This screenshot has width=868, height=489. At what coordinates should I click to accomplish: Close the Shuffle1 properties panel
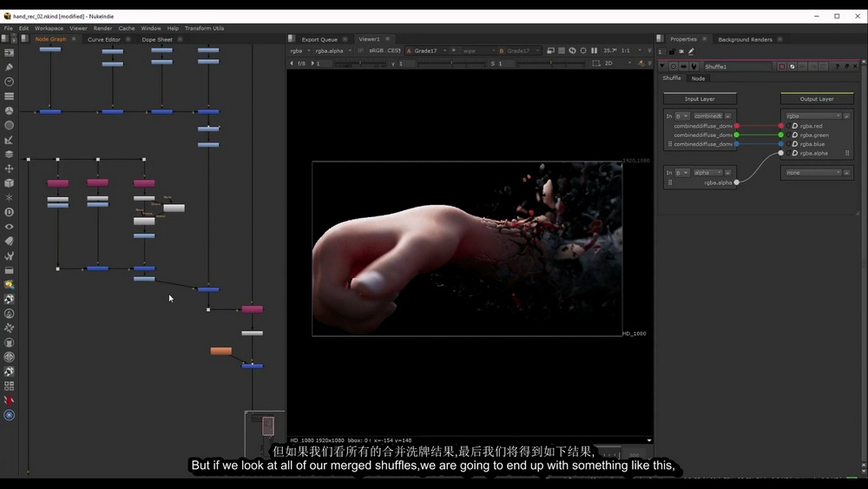[855, 67]
